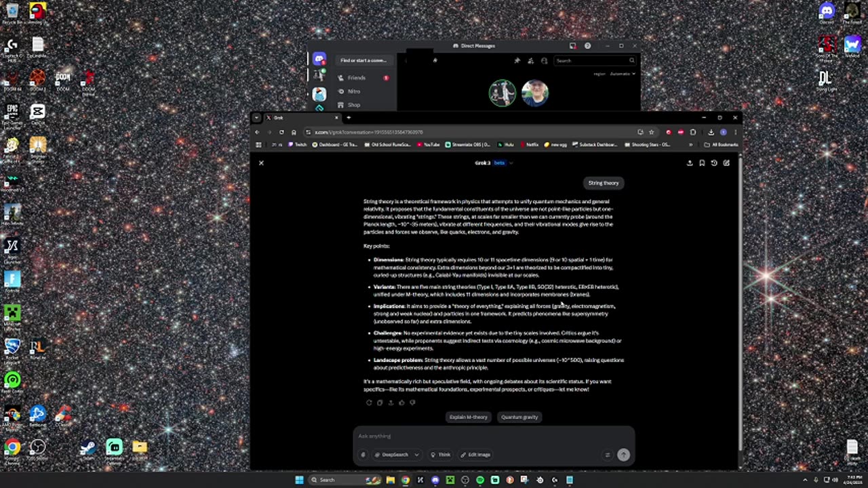Open the All Bookmarks folder
This screenshot has height=488, width=868.
click(721, 144)
